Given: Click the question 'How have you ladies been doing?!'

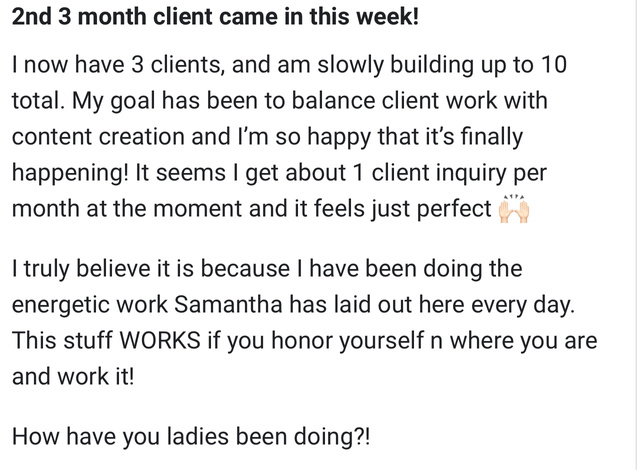Looking at the screenshot, I should click(x=191, y=437).
